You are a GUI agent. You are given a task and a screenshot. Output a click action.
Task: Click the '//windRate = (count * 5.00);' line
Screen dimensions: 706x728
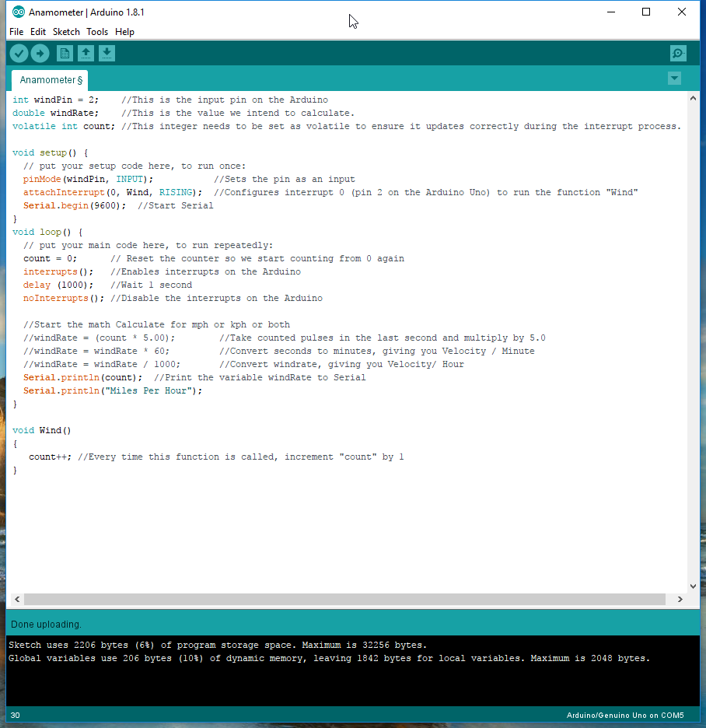(x=99, y=338)
